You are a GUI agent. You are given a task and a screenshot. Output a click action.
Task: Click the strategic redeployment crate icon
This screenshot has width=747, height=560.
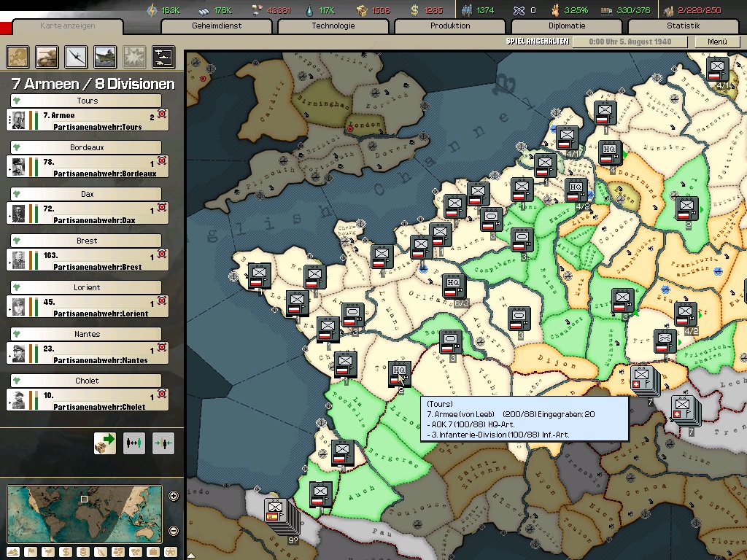pos(105,443)
